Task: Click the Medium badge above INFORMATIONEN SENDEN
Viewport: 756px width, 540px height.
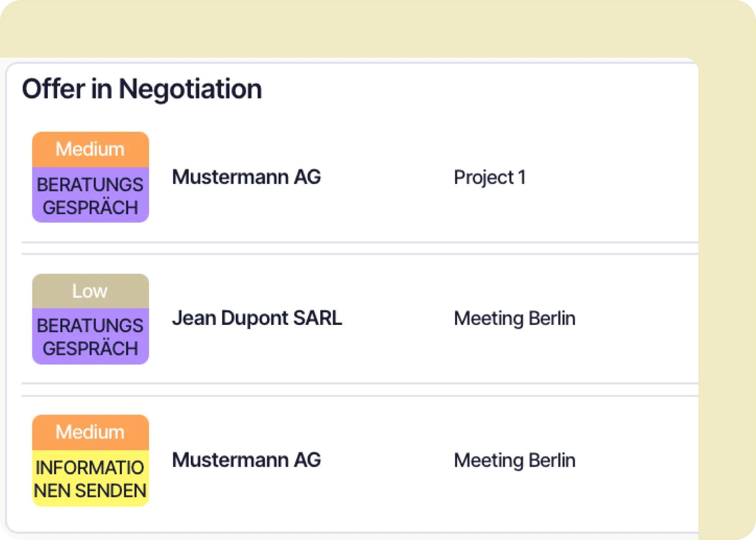Action: coord(90,432)
